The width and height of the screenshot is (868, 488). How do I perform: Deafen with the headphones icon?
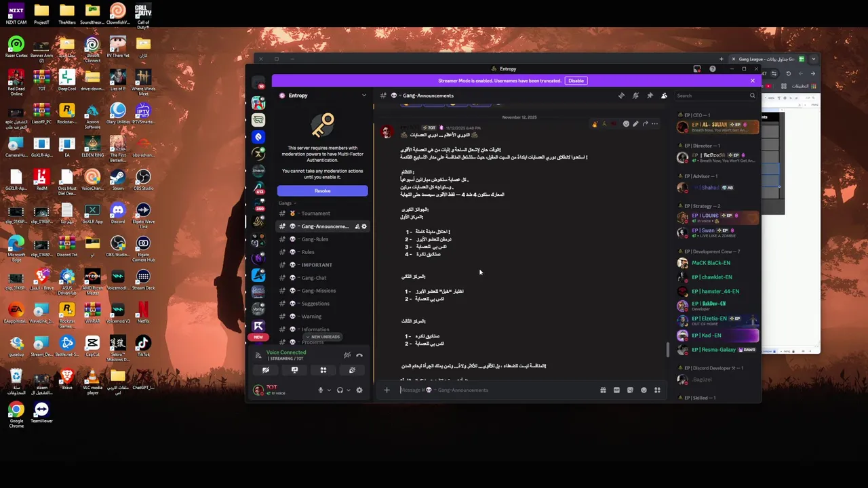(340, 390)
